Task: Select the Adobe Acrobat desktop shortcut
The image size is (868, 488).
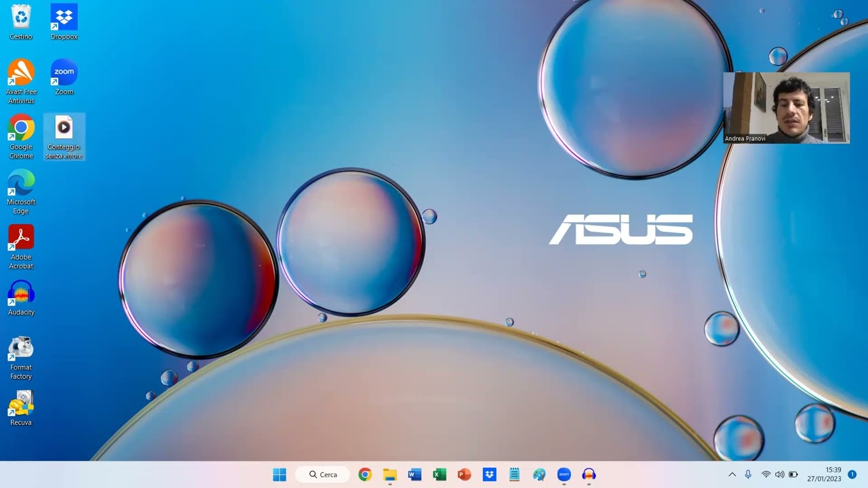Action: click(x=21, y=247)
